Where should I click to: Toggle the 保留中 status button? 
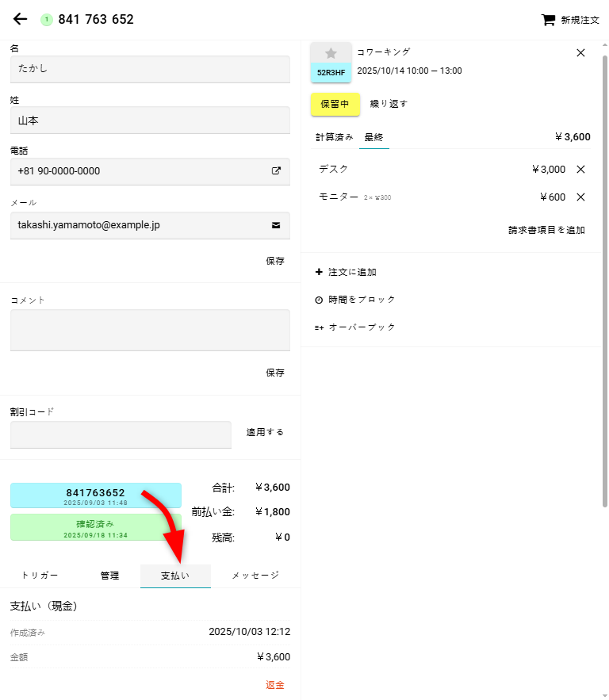coord(335,104)
